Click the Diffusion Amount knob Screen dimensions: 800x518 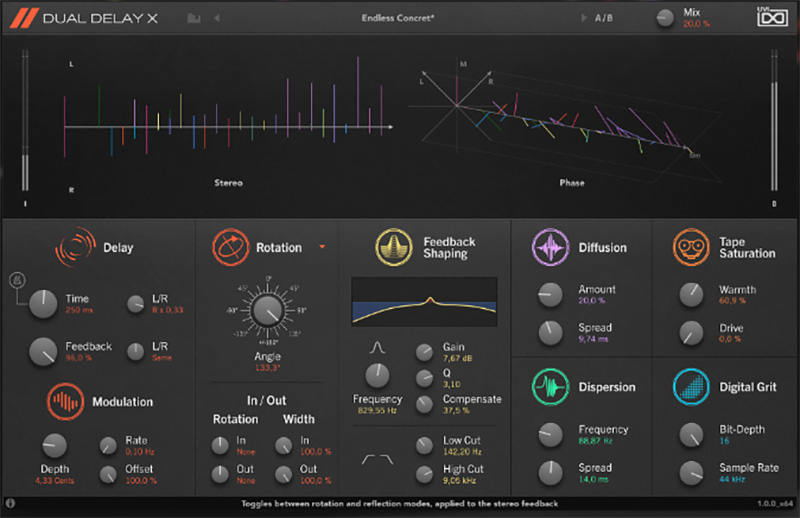tap(551, 294)
